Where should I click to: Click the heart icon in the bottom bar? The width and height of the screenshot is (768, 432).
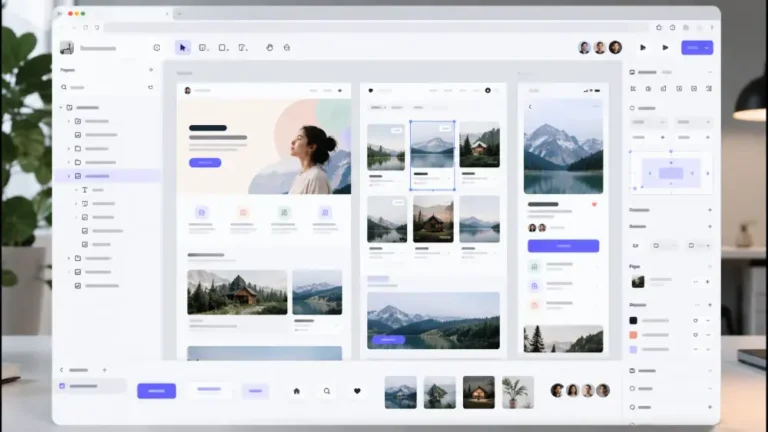[x=357, y=391]
